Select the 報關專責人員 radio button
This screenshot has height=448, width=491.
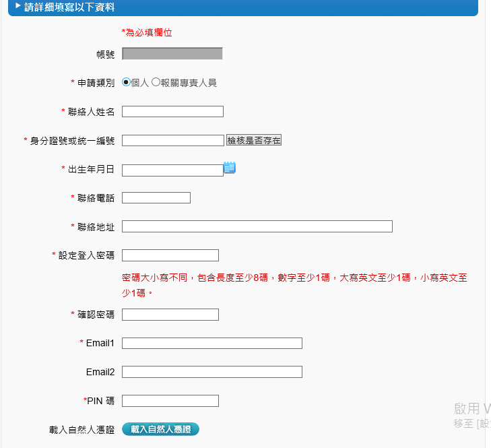click(x=156, y=82)
